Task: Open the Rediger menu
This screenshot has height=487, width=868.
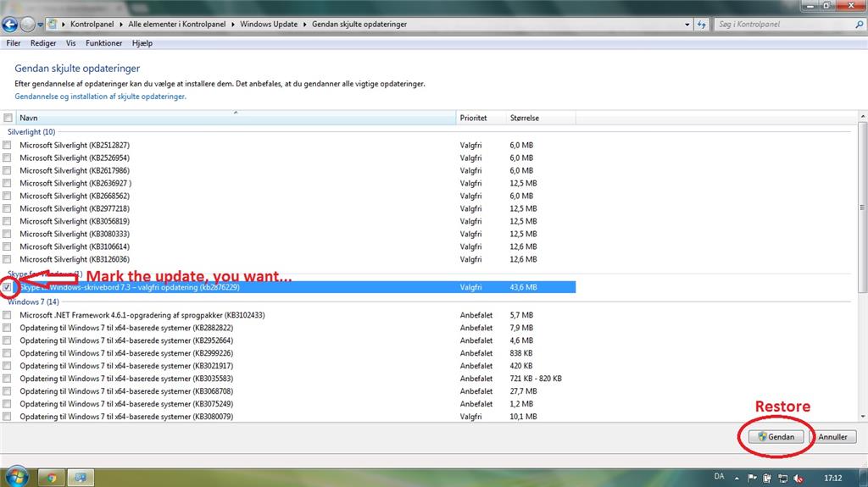Action: [43, 43]
